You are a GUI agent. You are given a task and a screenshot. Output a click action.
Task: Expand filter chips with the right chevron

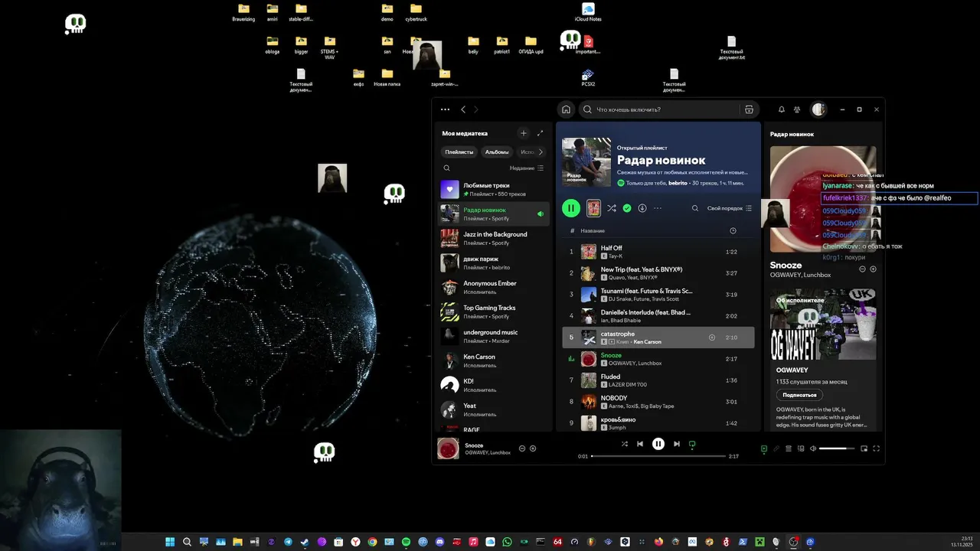(541, 152)
